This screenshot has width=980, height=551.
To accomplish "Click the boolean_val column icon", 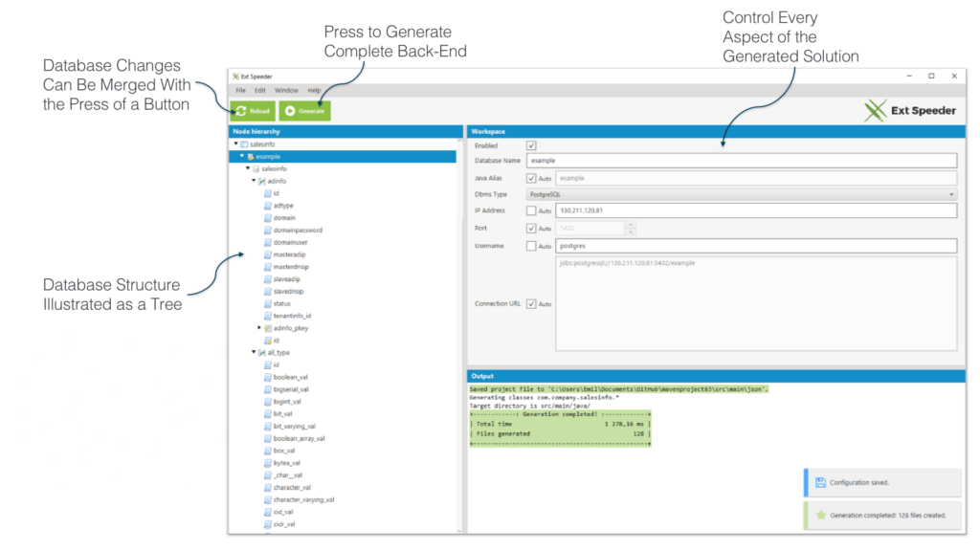I will point(268,377).
